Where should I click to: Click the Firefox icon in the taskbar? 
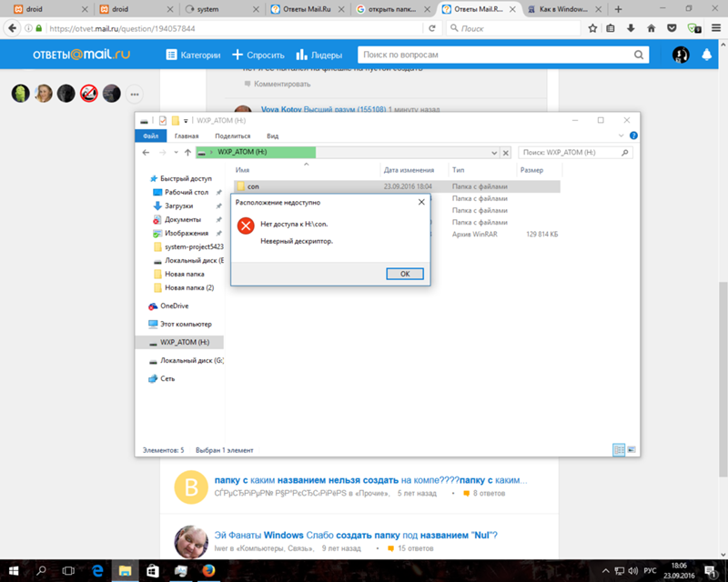coord(208,570)
